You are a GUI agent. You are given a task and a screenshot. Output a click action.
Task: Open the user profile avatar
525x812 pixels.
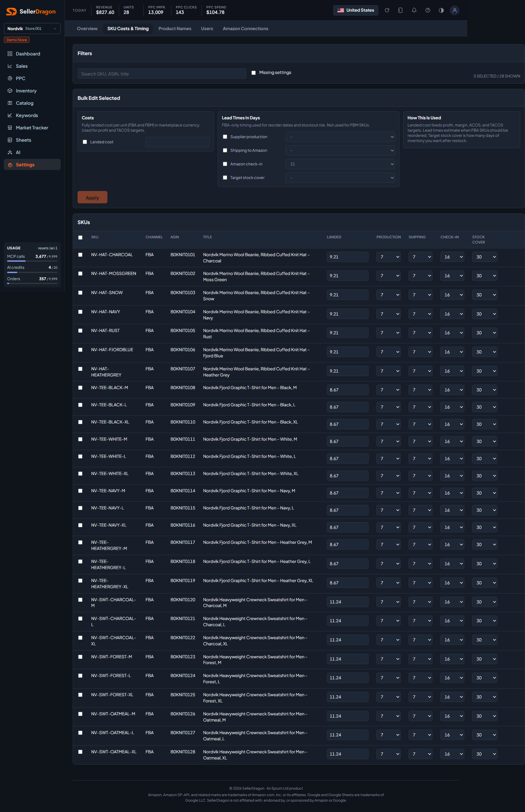[x=455, y=10]
